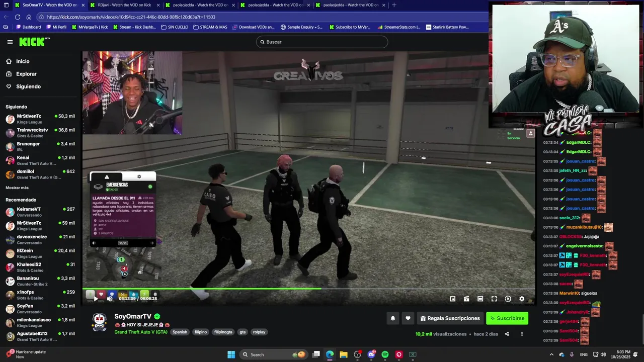
Task: Open Mi Perfil bookmark
Action: tap(56, 27)
